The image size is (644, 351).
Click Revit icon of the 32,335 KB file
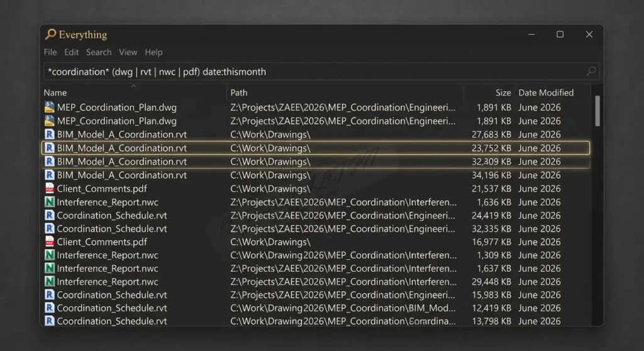pyautogui.click(x=49, y=228)
